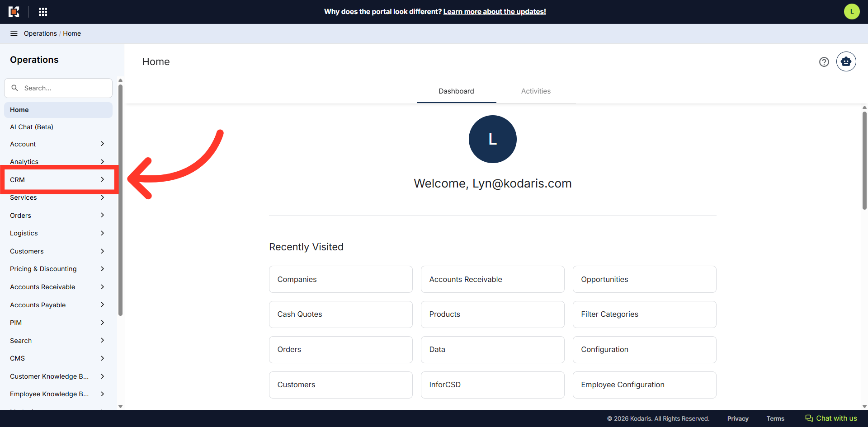This screenshot has width=868, height=427.
Task: Open the Cash Quotes card
Action: tap(341, 314)
